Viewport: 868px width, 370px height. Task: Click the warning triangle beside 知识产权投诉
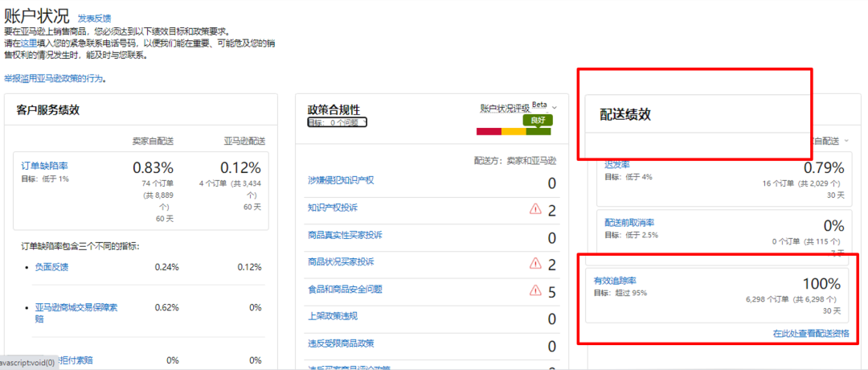point(535,209)
